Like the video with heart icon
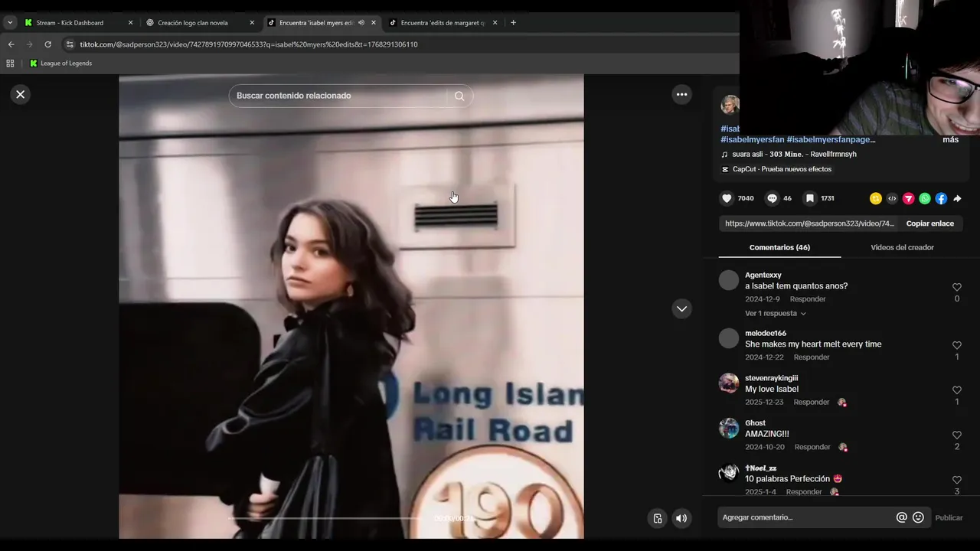 pos(727,198)
